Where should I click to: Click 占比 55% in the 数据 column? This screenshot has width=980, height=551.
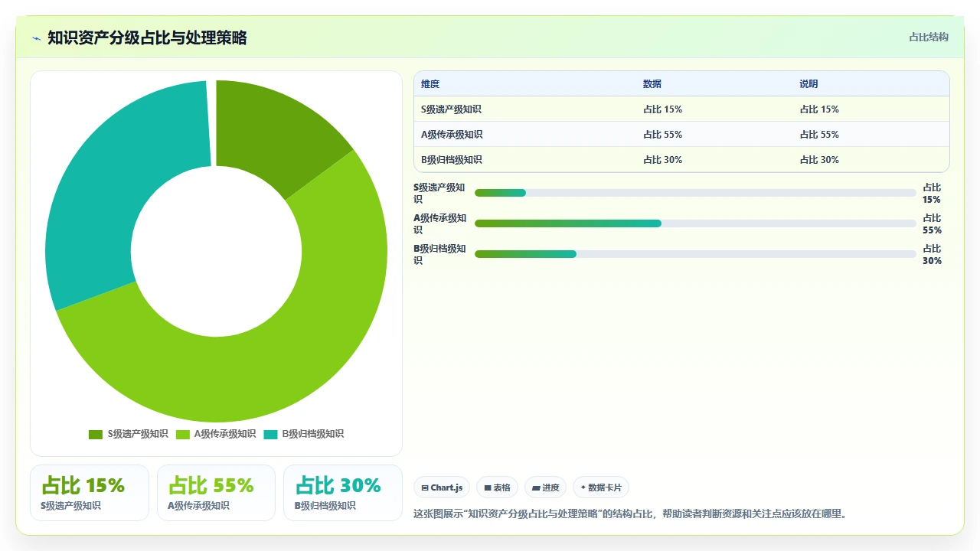pyautogui.click(x=663, y=135)
